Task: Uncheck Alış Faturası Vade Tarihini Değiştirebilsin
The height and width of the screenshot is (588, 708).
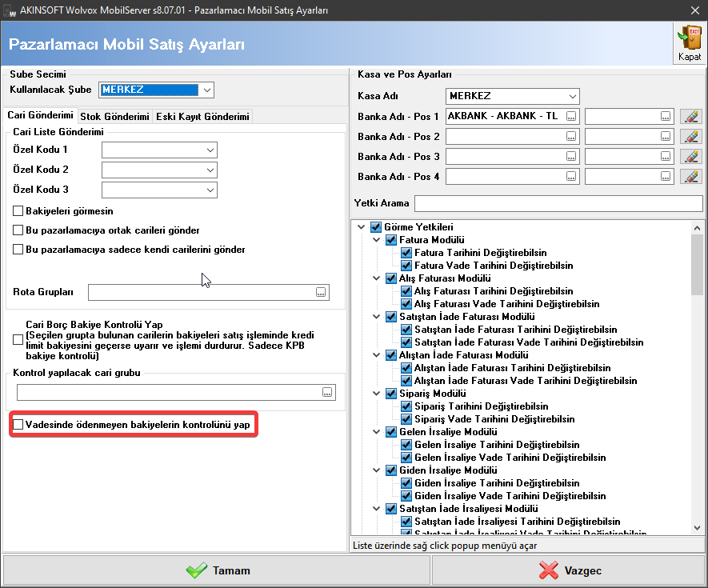Action: click(x=406, y=304)
